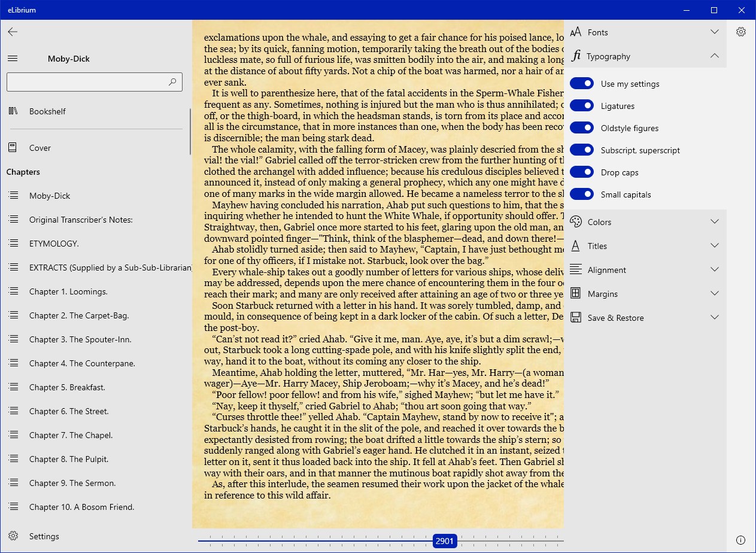Click the Colors palette icon

pyautogui.click(x=576, y=222)
